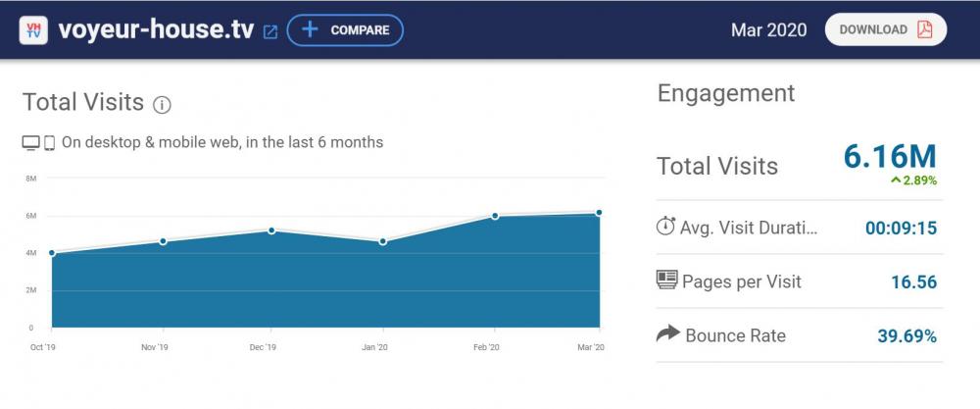
Task: Click the Bounce Rate arrow icon
Action: [x=666, y=334]
